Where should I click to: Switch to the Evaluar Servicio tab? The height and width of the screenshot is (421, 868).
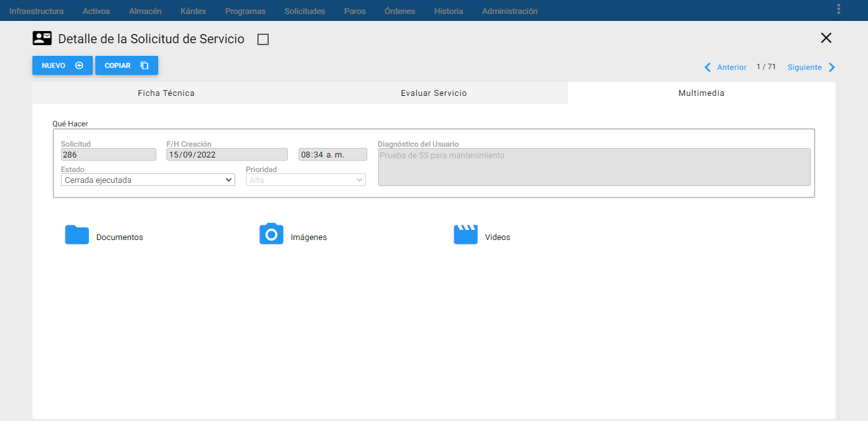click(x=434, y=93)
